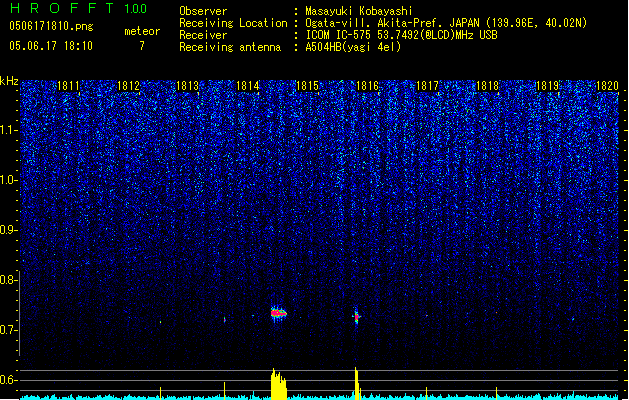The height and width of the screenshot is (400, 629).
Task: Click the 1813 time marker
Action: (188, 86)
